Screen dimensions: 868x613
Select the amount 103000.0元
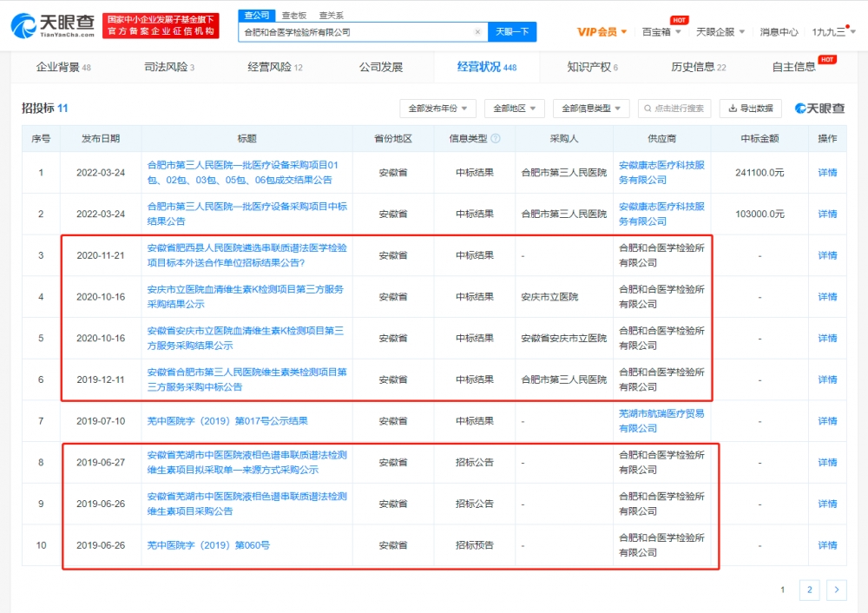[759, 214]
